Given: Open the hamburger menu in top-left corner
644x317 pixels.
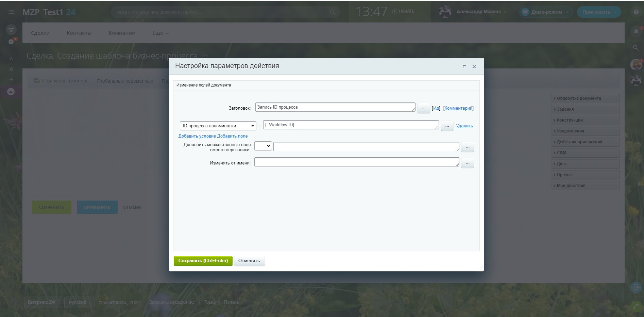Looking at the screenshot, I should pos(11,12).
